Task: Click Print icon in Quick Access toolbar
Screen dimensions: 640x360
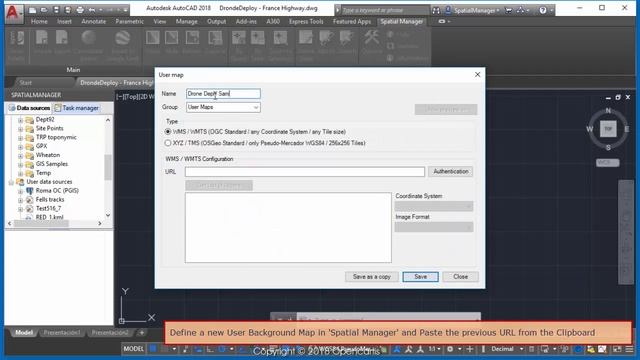Action: tap(80, 10)
